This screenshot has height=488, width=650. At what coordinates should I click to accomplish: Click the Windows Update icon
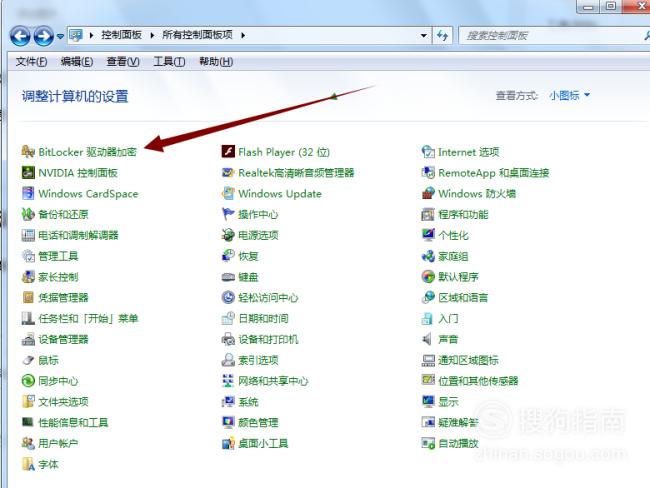228,193
